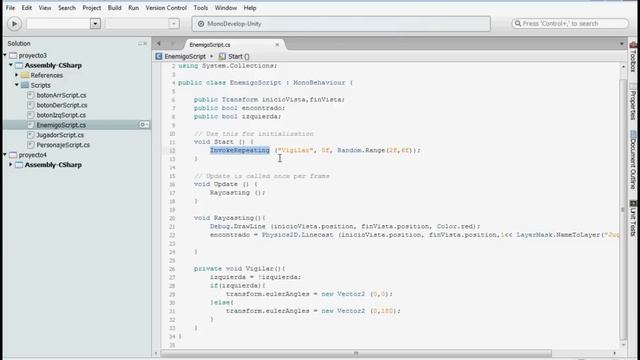
Task: Click the Solution pad autohide/close controls
Action: (142, 43)
